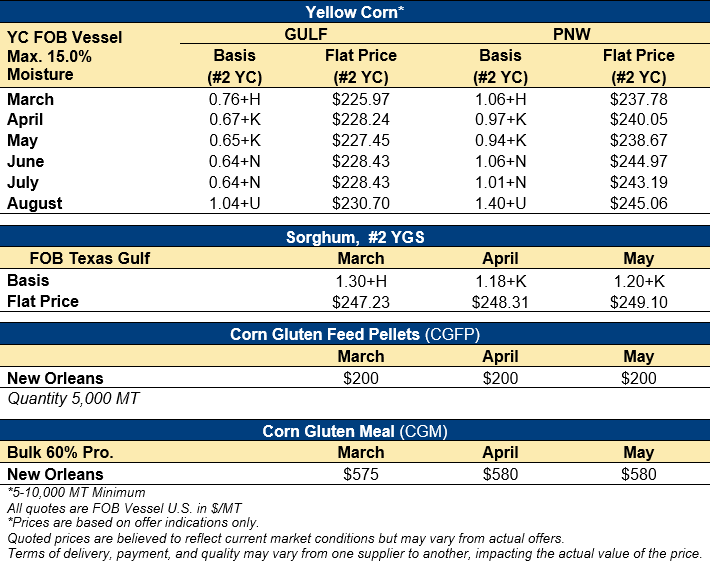Select the 1.18+K sorghum April basis
The width and height of the screenshot is (710, 571).
(501, 280)
